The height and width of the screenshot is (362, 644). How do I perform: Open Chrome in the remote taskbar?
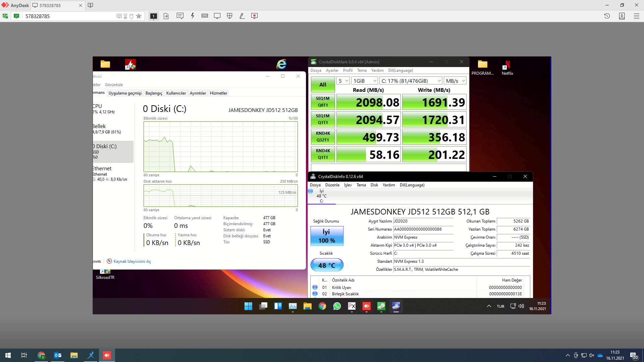(x=322, y=306)
